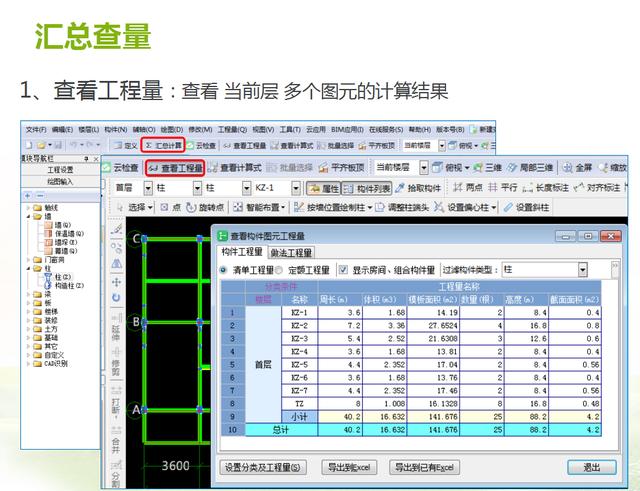Open the 工程量(Q) menu
Screen dimensions: 640x491
[232, 130]
